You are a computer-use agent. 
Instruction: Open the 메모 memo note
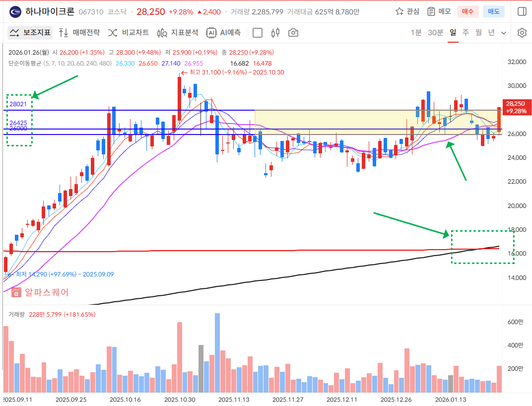coord(439,11)
